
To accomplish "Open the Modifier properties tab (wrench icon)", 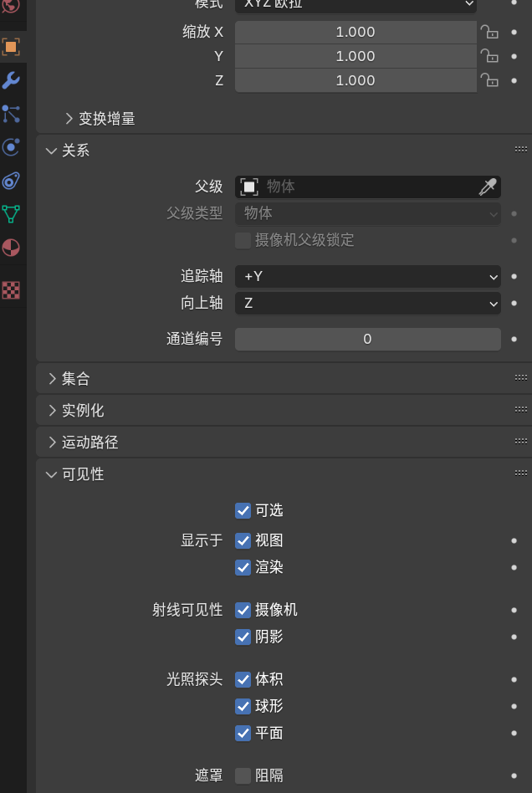I will pos(13,81).
